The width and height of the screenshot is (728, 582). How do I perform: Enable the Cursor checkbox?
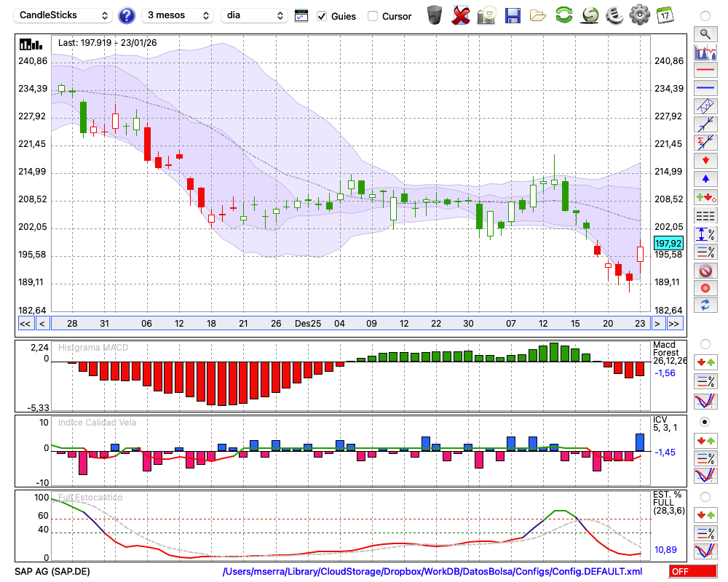coord(373,16)
